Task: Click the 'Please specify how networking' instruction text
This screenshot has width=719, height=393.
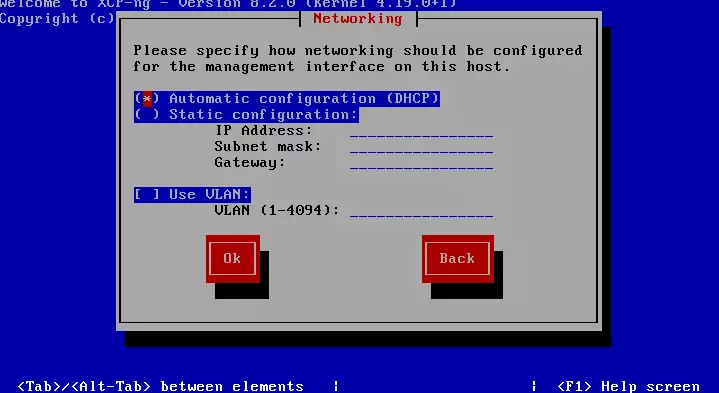Action: tap(358, 58)
